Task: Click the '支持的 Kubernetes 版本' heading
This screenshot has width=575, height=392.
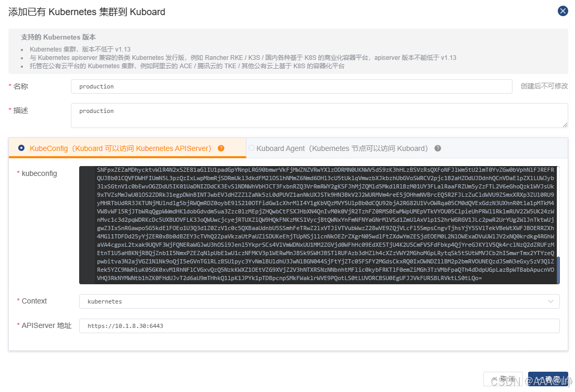Action: pos(58,37)
